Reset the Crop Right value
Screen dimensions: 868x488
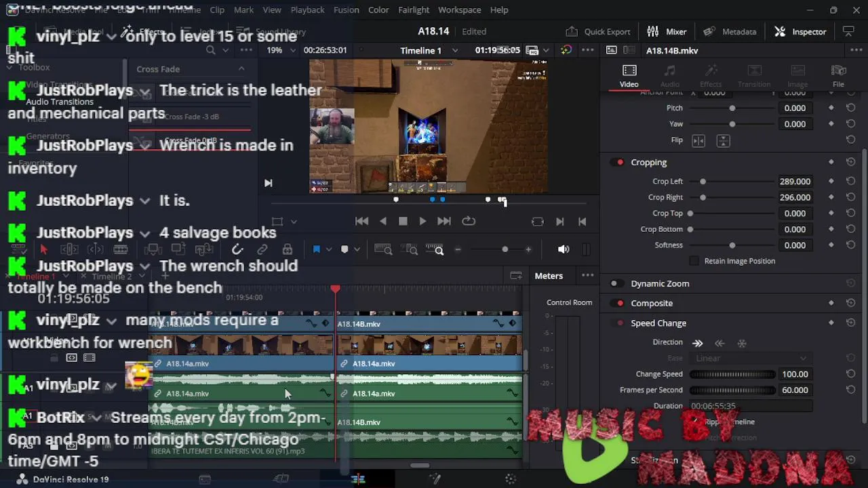[x=850, y=197]
